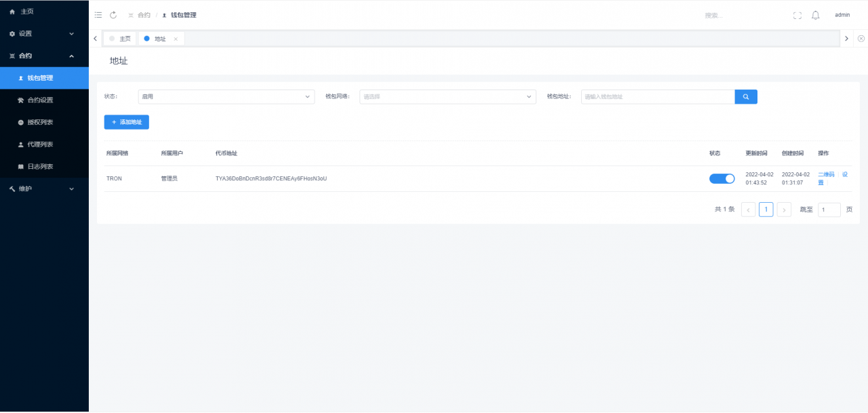Collapse the sidebar with the hamburger list icon
This screenshot has height=413, width=868.
(x=98, y=15)
